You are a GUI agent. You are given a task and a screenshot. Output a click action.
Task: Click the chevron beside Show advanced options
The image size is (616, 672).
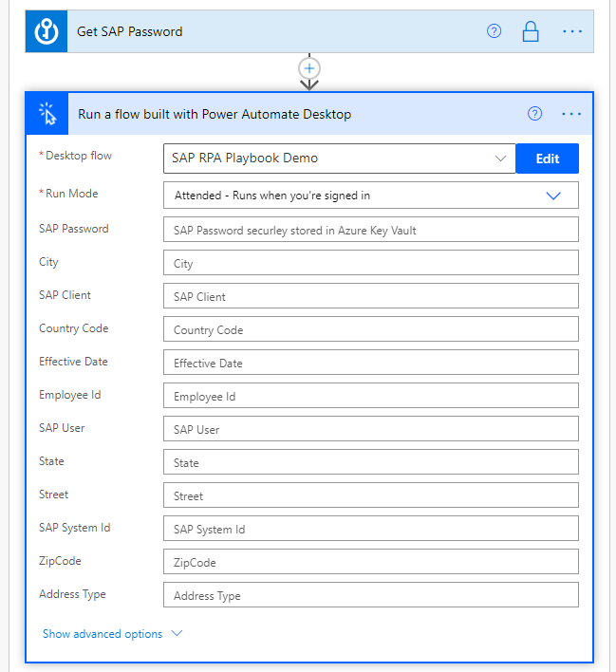(177, 633)
